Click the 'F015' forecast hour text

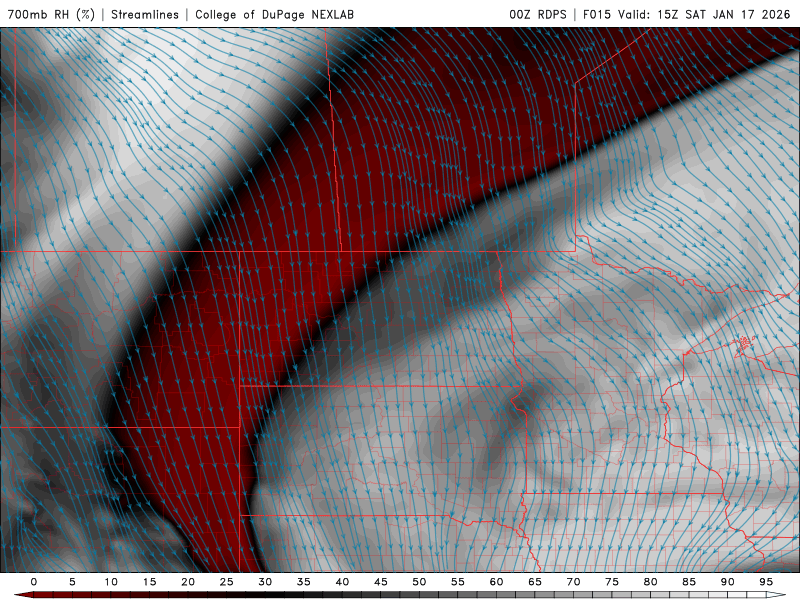tap(597, 14)
